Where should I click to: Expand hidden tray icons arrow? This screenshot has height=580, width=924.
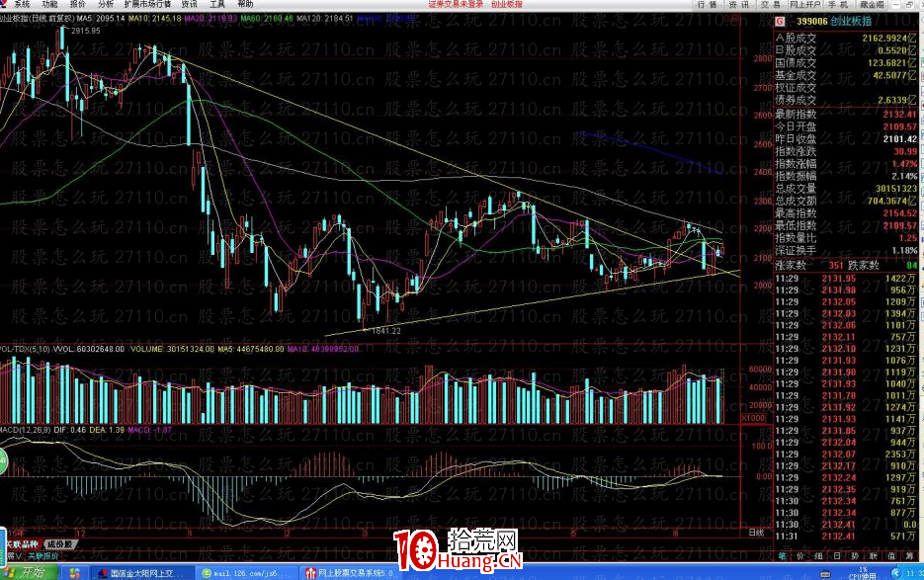[895, 572]
